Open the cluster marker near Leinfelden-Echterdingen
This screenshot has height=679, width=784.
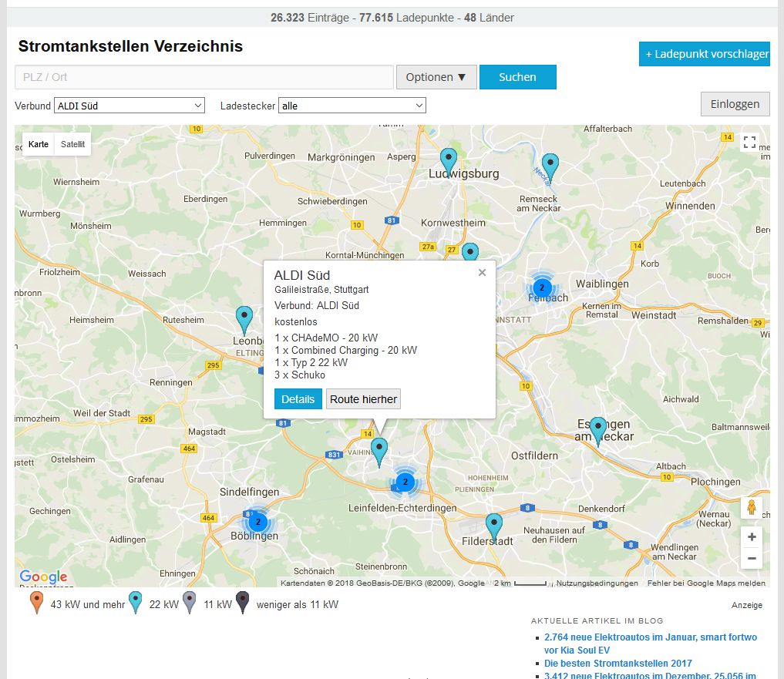pos(405,482)
